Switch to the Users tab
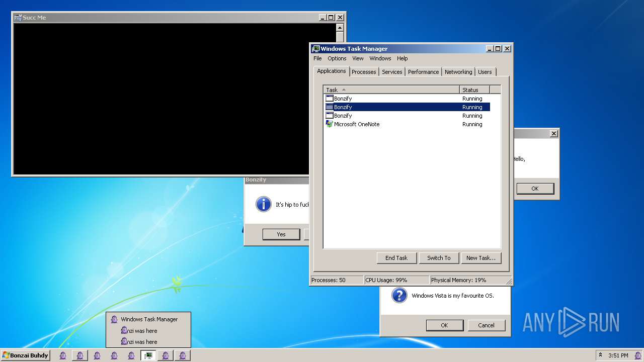Viewport: 644px width, 362px height. point(485,72)
